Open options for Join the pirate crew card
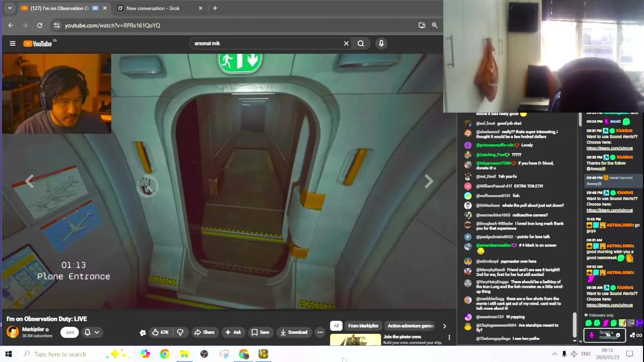The width and height of the screenshot is (644, 362). (x=449, y=337)
